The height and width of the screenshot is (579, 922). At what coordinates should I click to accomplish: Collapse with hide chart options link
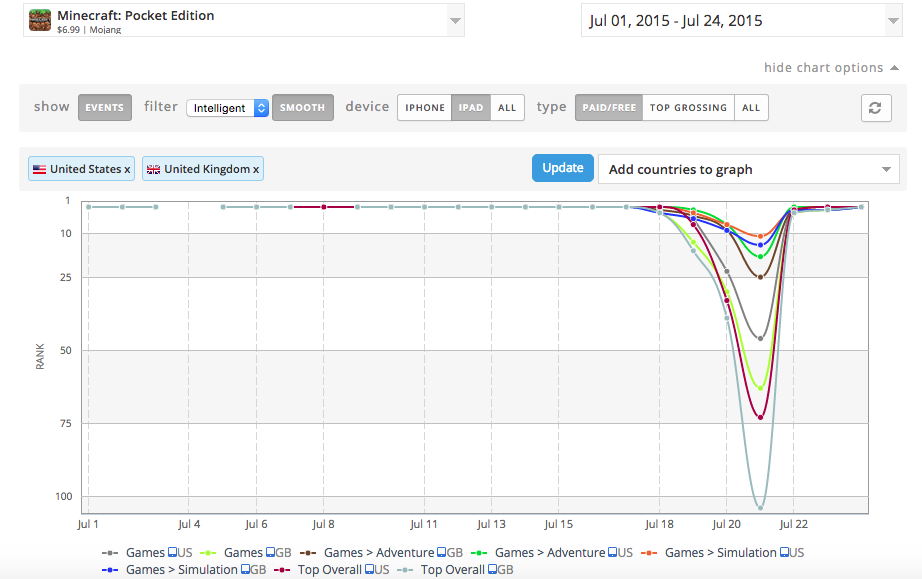click(823, 68)
